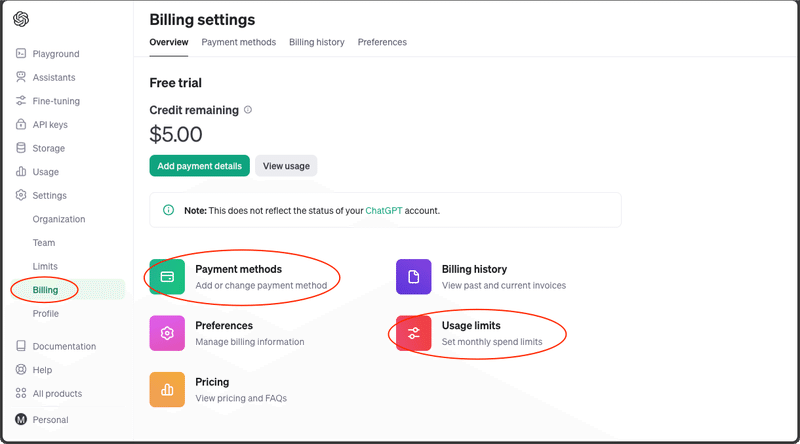800x444 pixels.
Task: Click the purple Billing history document icon
Action: tap(414, 276)
